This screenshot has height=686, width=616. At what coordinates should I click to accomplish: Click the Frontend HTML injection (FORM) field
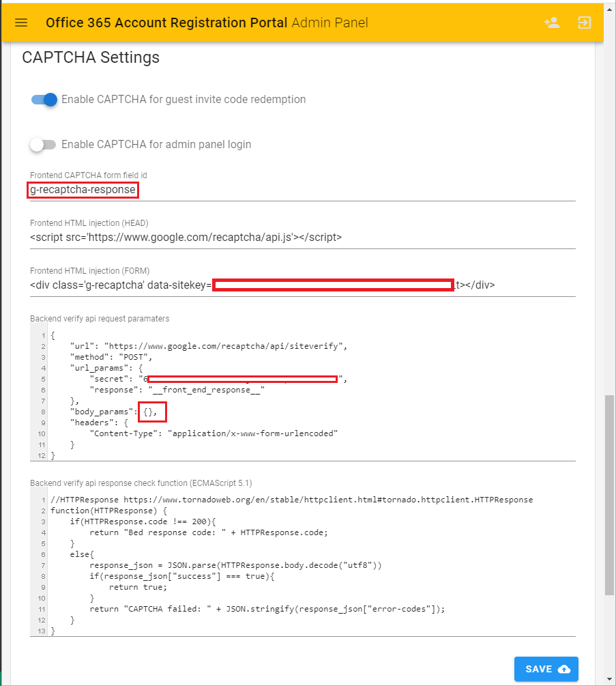pyautogui.click(x=302, y=285)
